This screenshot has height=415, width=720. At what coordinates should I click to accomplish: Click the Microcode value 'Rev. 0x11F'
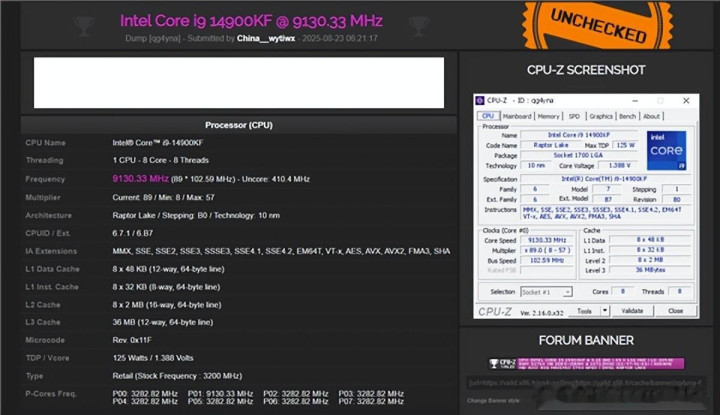(132, 340)
